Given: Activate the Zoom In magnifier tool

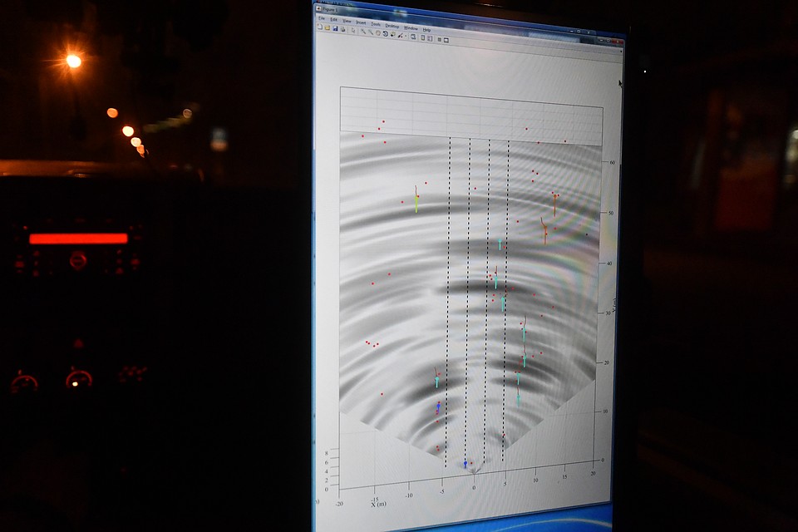Looking at the screenshot, I should (363, 32).
